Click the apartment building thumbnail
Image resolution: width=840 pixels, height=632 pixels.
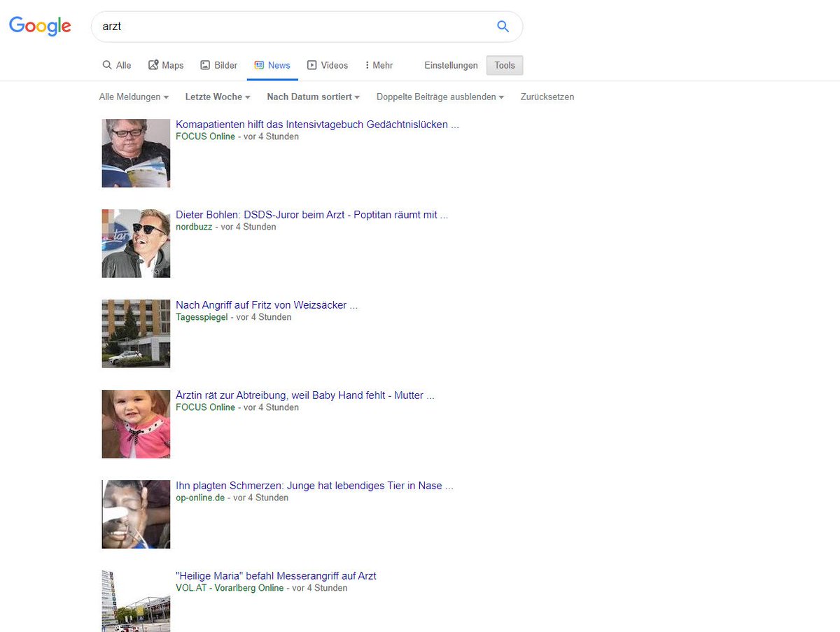pyautogui.click(x=136, y=334)
